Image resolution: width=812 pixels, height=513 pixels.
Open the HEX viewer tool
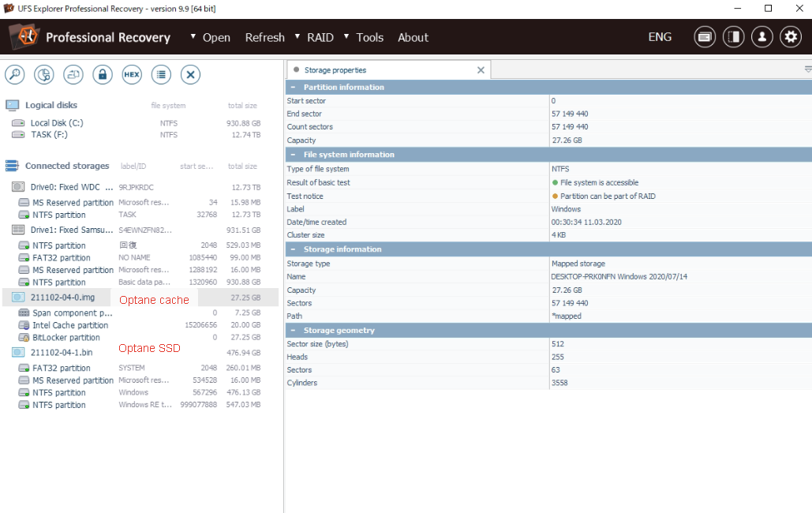point(132,75)
